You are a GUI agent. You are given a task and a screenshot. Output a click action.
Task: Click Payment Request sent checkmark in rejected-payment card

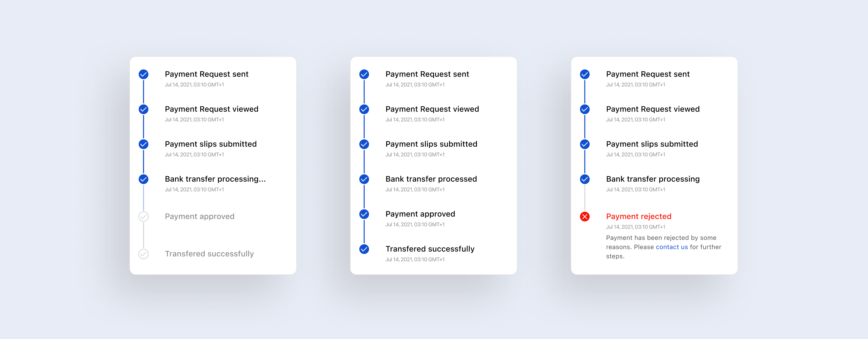point(585,74)
